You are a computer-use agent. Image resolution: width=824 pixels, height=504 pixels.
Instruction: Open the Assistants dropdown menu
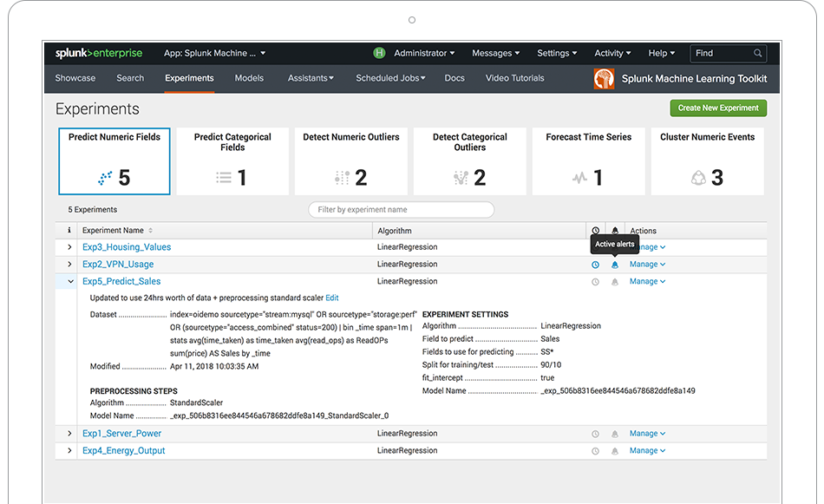(311, 78)
